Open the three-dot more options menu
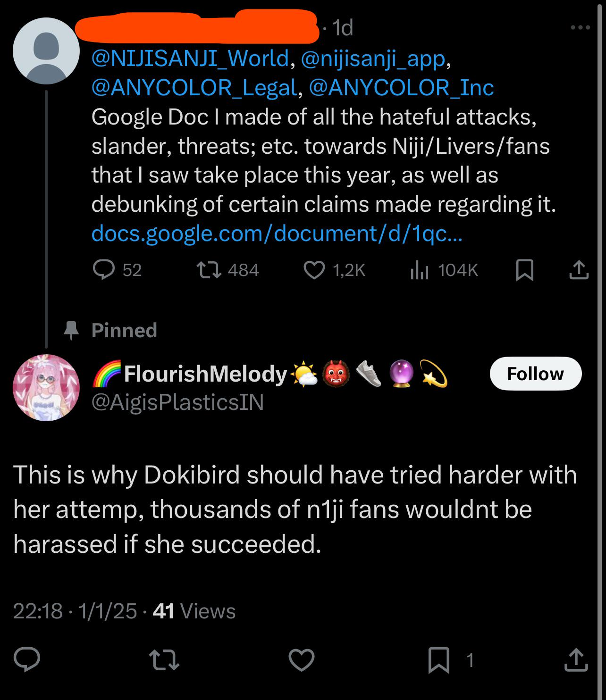606x700 pixels. pyautogui.click(x=580, y=28)
